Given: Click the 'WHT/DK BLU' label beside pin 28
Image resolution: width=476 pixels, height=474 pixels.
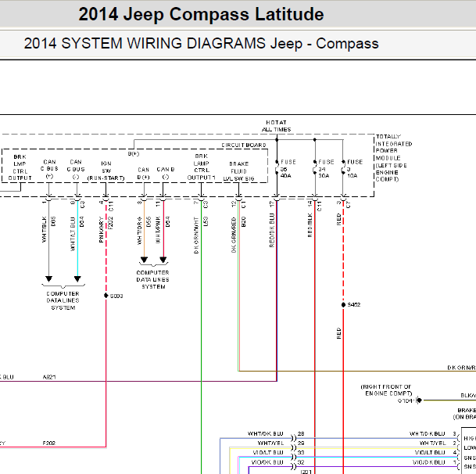Looking at the screenshot, I should [x=265, y=433].
